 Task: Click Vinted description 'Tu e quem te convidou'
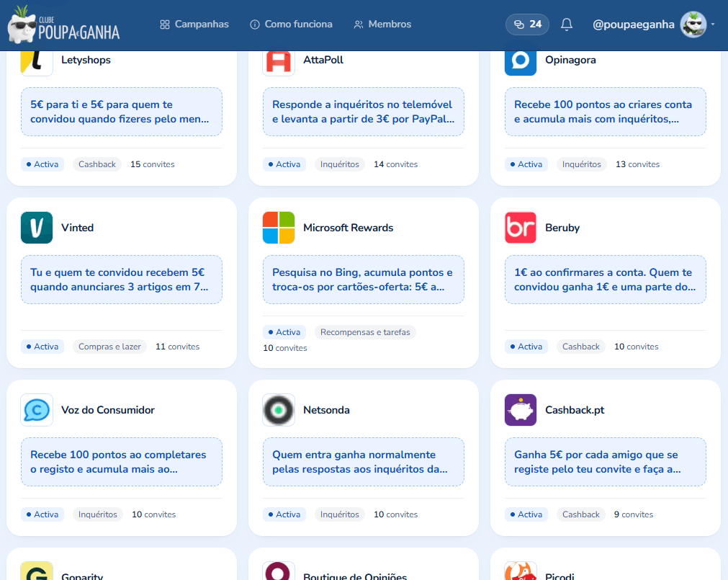122,280
